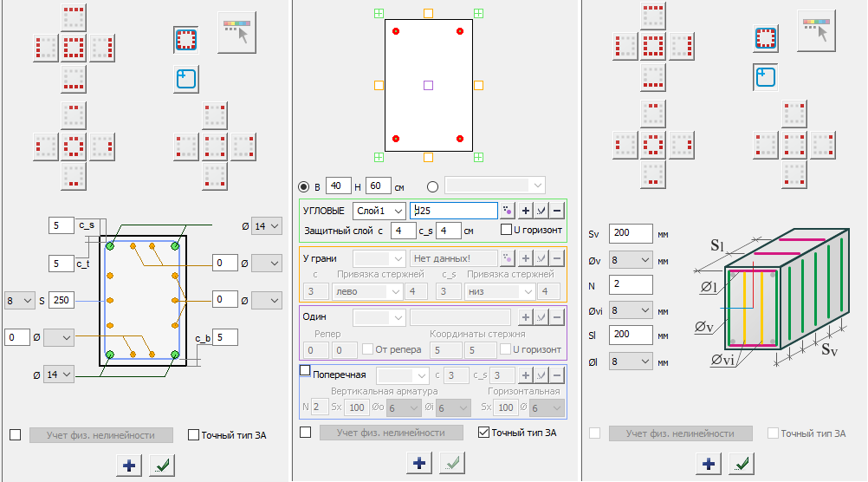Click the Sv spacing input field

(631, 233)
